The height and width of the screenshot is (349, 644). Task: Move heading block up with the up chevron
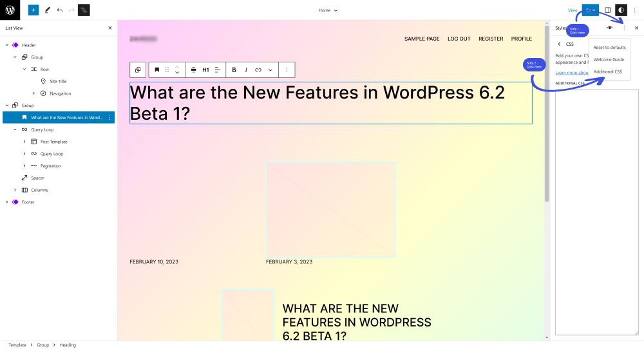(177, 67)
